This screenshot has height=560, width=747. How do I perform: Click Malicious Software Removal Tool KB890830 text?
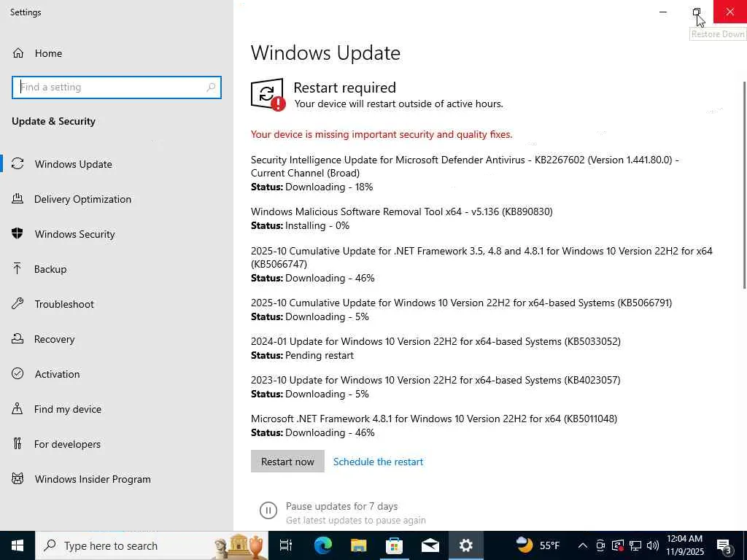coord(402,211)
